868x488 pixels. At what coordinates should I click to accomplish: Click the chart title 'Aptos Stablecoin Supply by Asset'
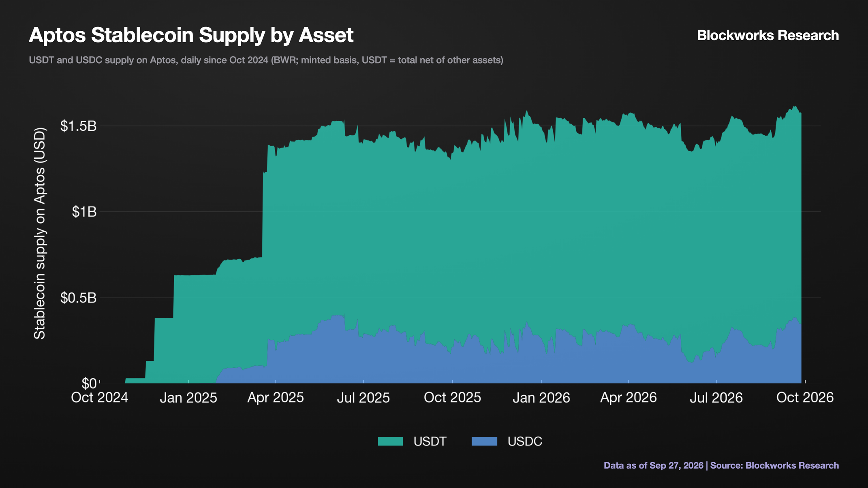pyautogui.click(x=191, y=35)
